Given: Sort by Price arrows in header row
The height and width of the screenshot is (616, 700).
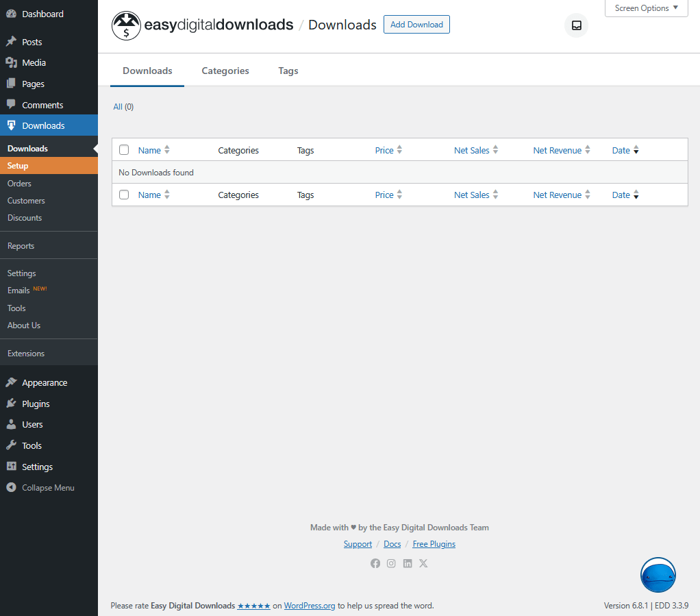Looking at the screenshot, I should [399, 149].
